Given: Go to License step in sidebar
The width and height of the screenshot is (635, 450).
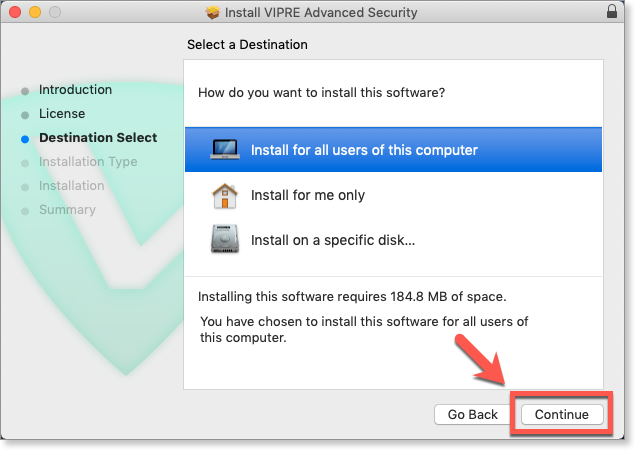Looking at the screenshot, I should [x=62, y=114].
